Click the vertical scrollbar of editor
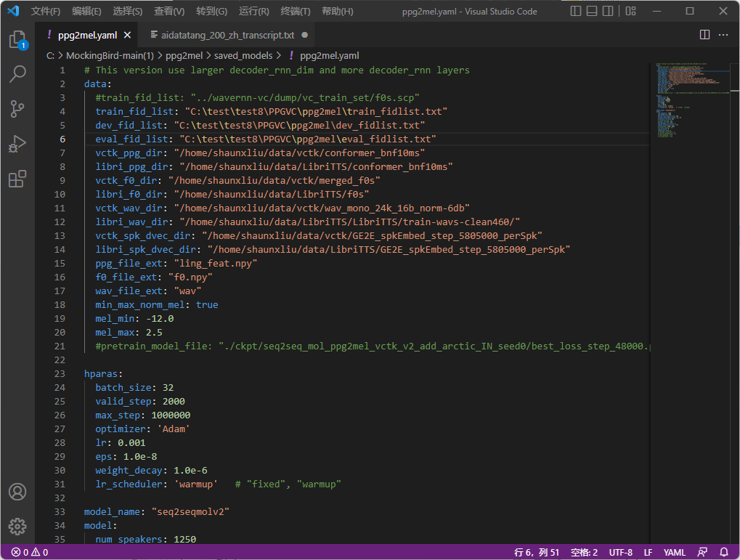The image size is (740, 560). (735, 302)
